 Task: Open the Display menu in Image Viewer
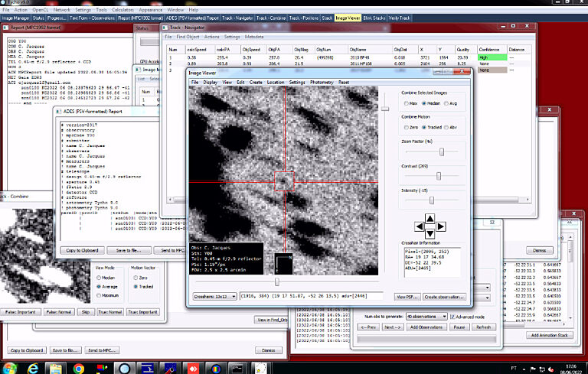[210, 82]
